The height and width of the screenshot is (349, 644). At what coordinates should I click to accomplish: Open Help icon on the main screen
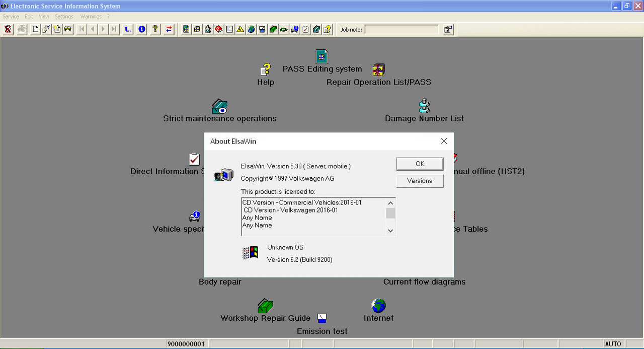tap(266, 69)
